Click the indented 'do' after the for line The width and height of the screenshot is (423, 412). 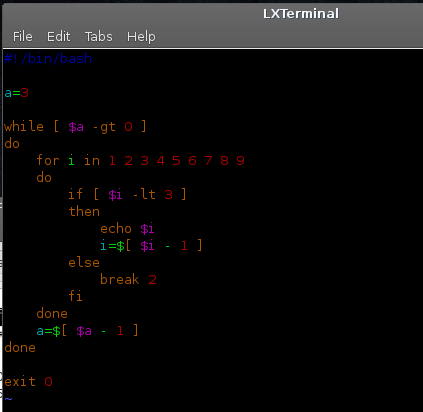tap(44, 178)
